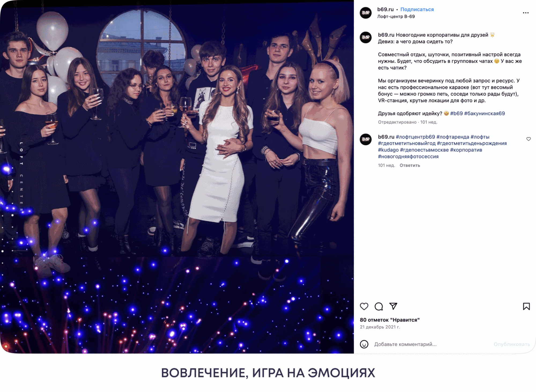Viewport: 536px width, 392px height.
Task: Follow the account via Подписаться
Action: (x=417, y=9)
